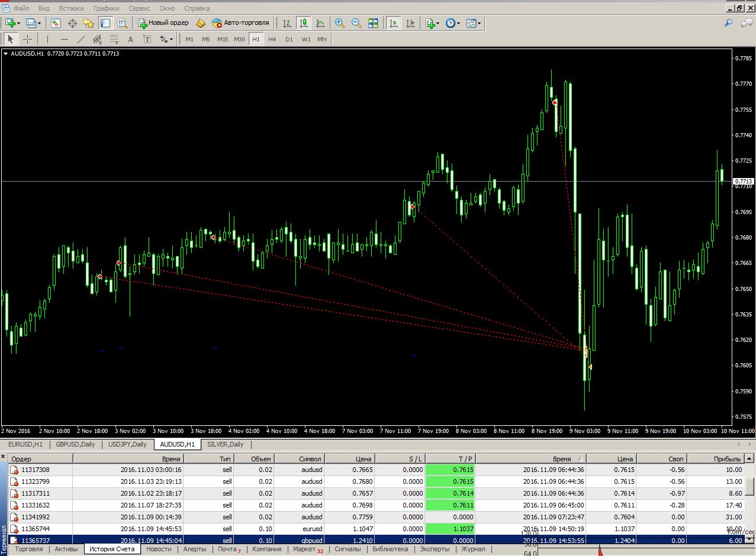Toggle the Terminal window icon
Screen dimensions: 756x556
point(105,23)
